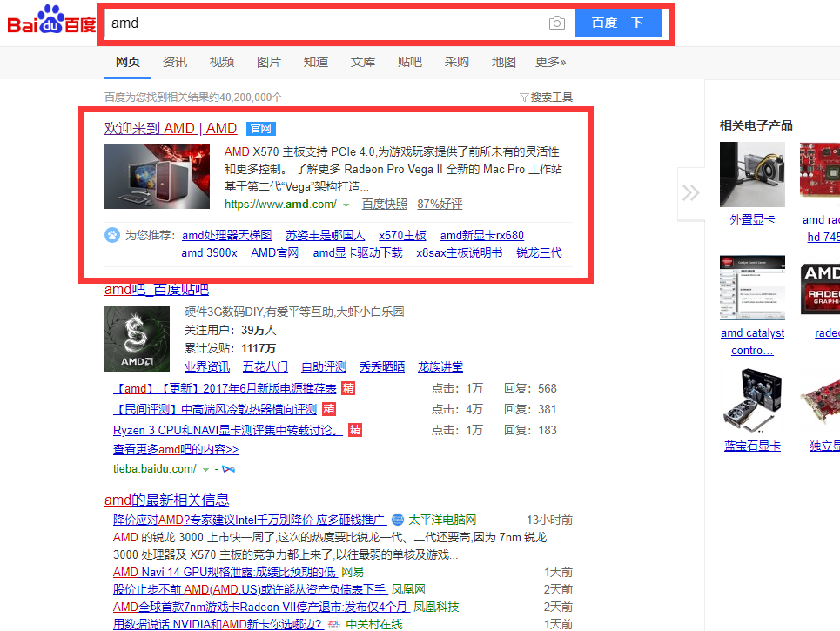Open AMD Navi 14 GPU规格泄露 article
Screen dimensions: 840x631
(x=225, y=572)
